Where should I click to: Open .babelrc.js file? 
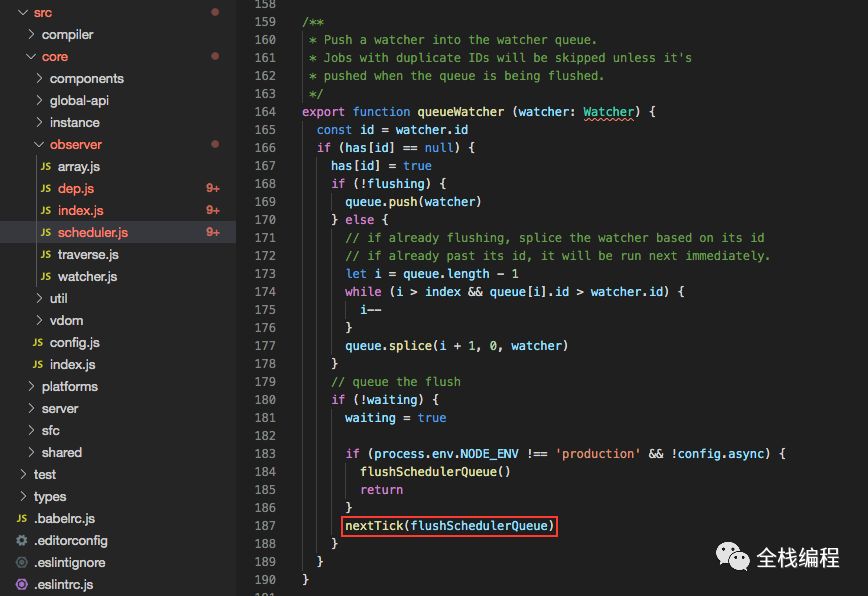point(64,518)
